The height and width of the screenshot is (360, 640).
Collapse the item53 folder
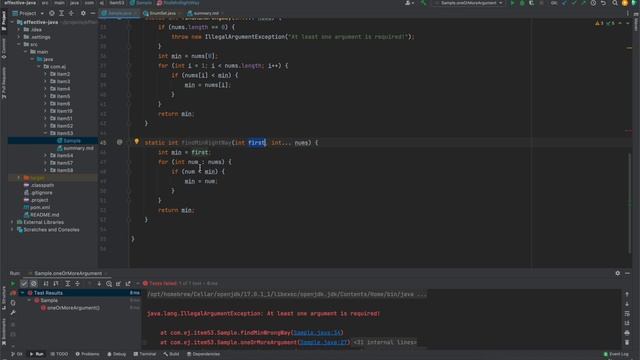pyautogui.click(x=45, y=133)
